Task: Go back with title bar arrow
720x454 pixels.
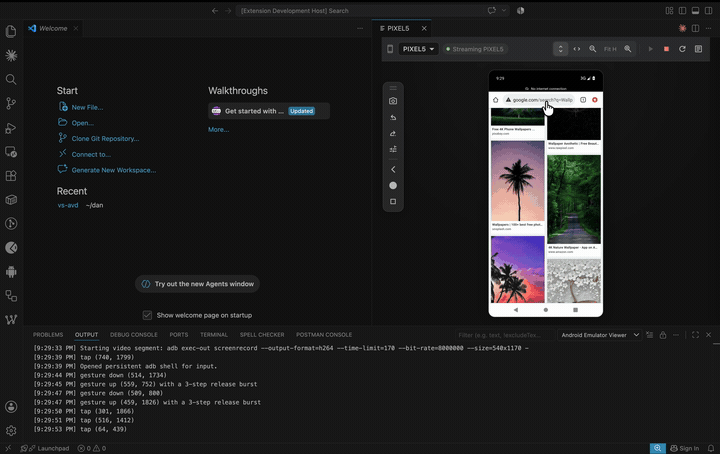Action: tap(215, 11)
